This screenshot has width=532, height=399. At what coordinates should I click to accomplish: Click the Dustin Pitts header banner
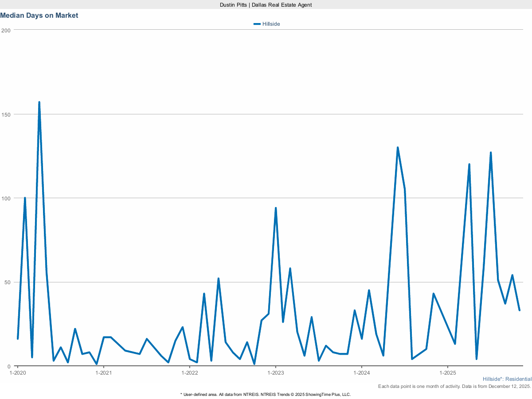[265, 5]
